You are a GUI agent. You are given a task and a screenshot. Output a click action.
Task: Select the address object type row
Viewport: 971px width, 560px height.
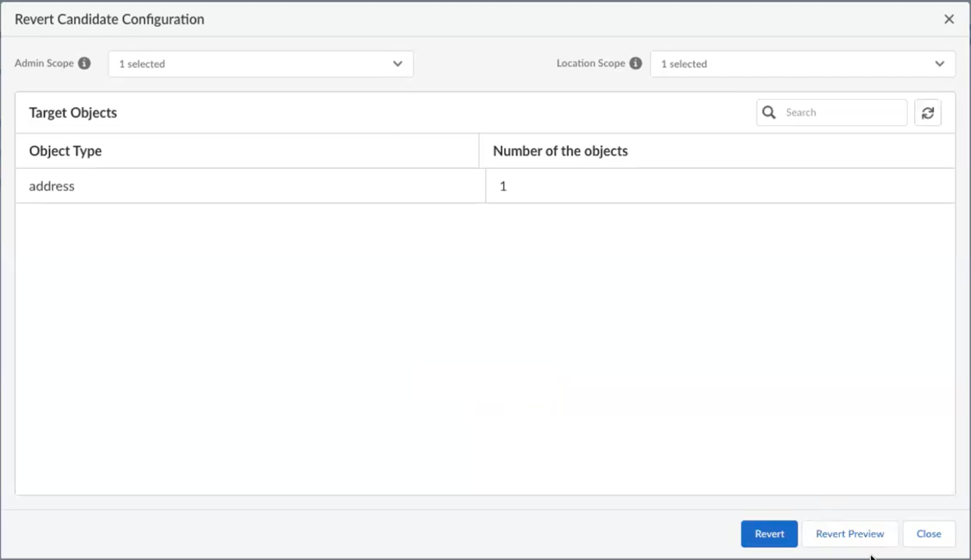point(52,186)
